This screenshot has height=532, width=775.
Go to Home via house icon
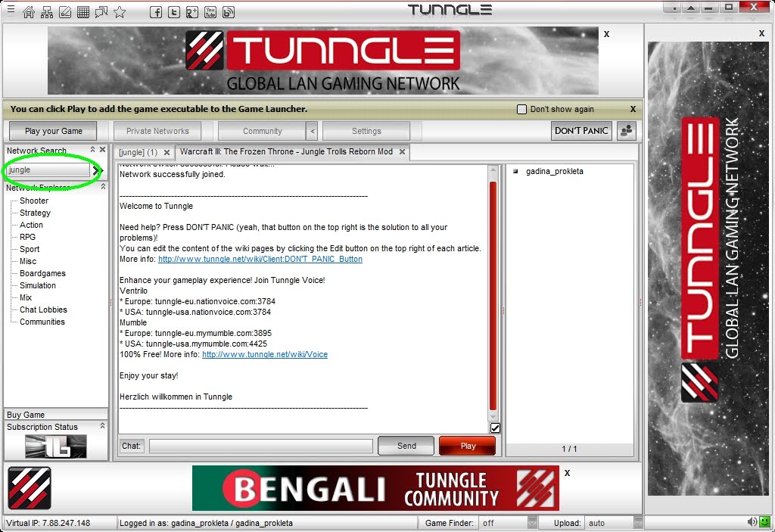29,12
